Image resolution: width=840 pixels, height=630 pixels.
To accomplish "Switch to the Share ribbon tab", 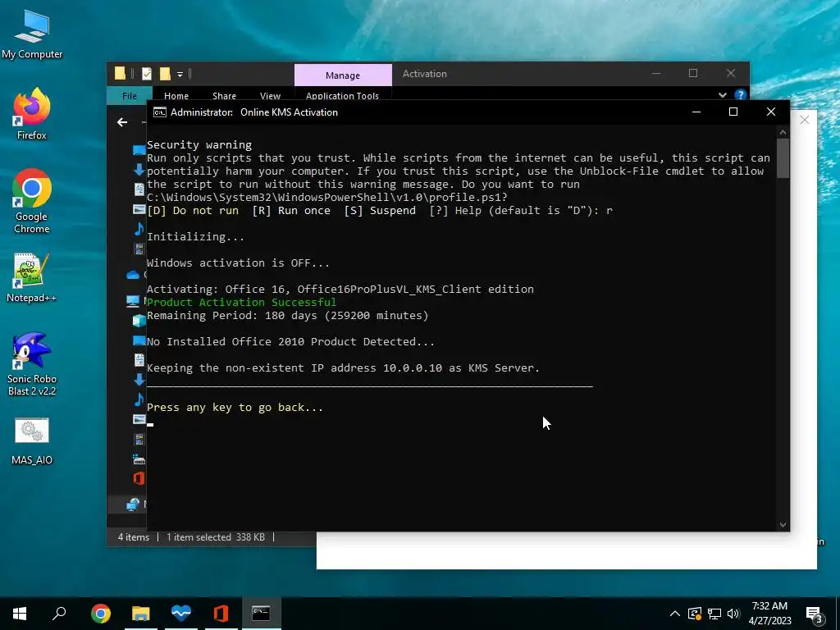I will pos(224,95).
